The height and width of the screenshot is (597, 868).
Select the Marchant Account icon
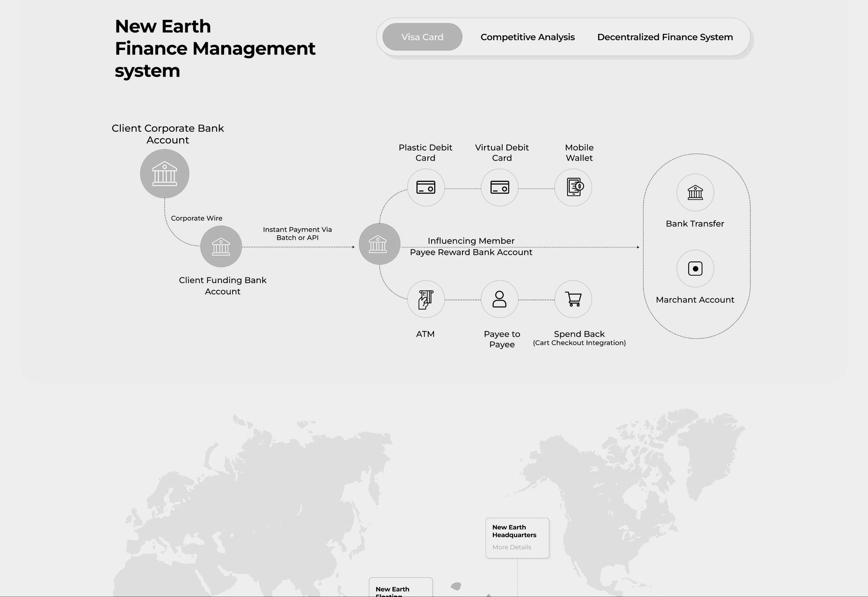point(695,269)
